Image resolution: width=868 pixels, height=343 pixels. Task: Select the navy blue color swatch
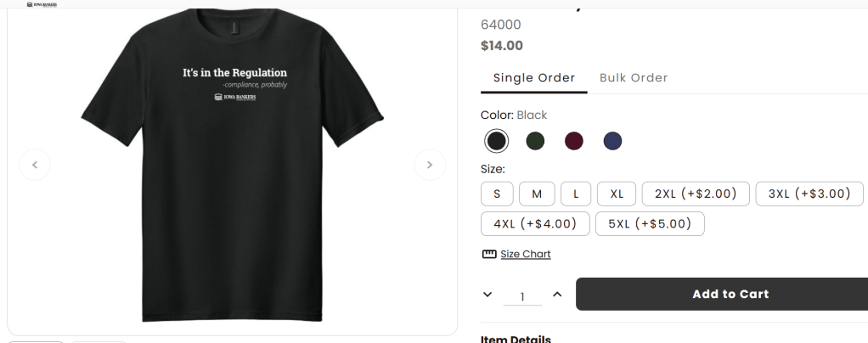pyautogui.click(x=613, y=141)
